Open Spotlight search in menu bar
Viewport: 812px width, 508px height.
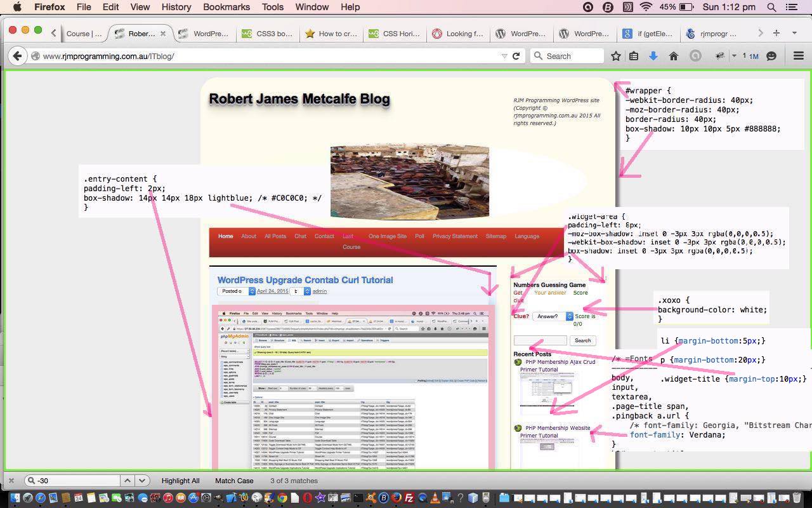[x=771, y=7]
